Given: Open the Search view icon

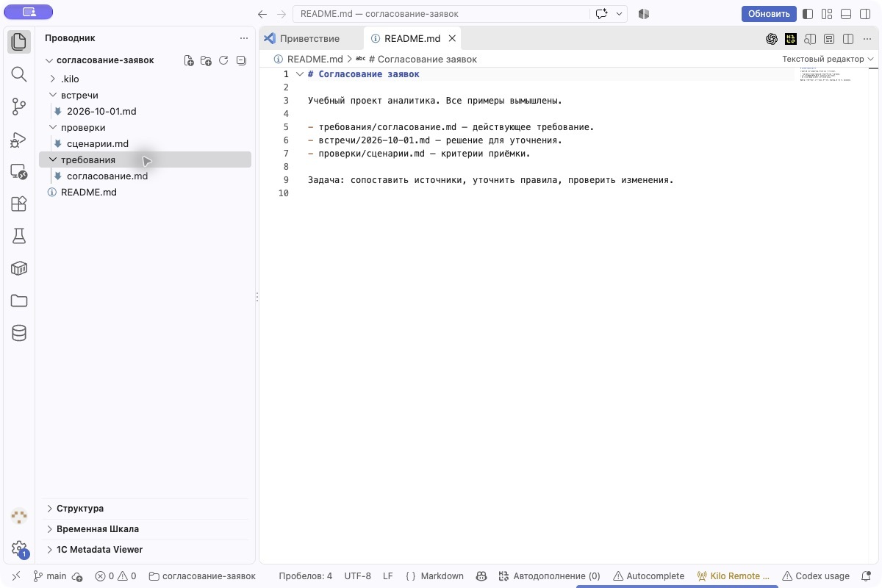Looking at the screenshot, I should [19, 74].
